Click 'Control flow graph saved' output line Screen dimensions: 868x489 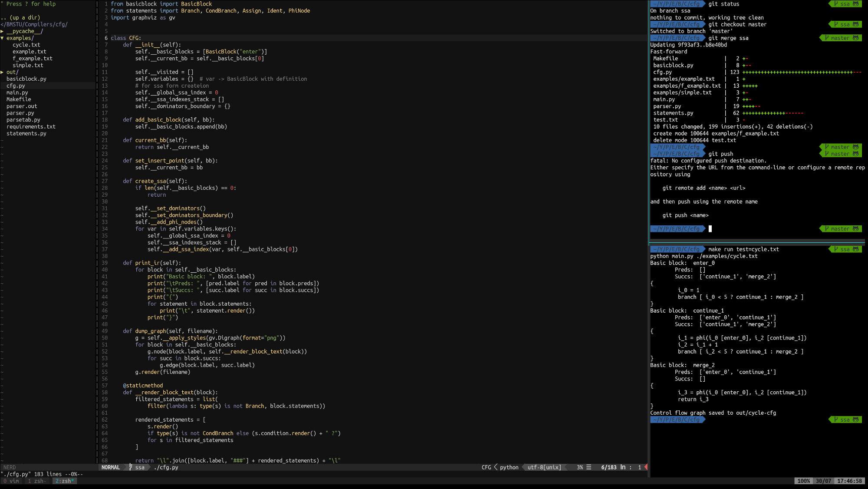(x=713, y=413)
